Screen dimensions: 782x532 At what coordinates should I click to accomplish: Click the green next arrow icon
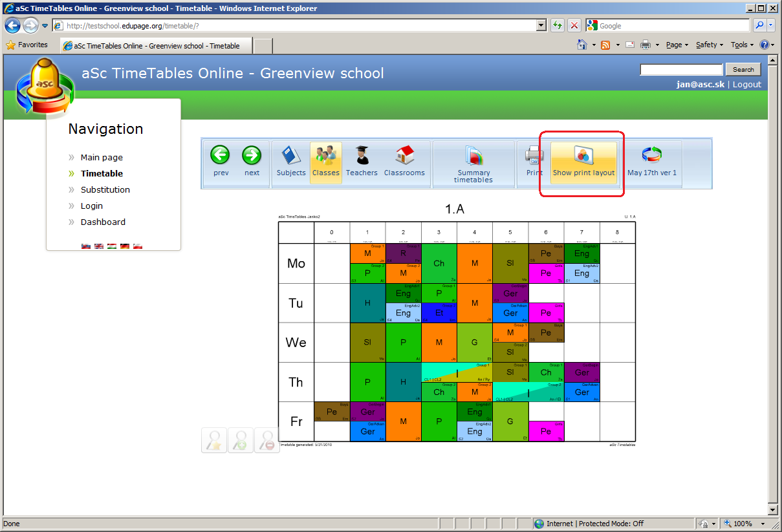pyautogui.click(x=252, y=156)
